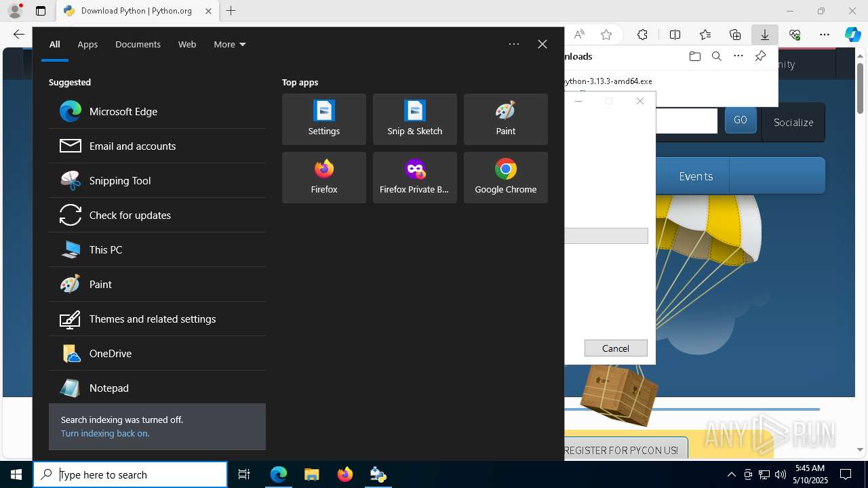This screenshot has width=868, height=488.
Task: Open Edge tab actions menu
Action: 41,11
